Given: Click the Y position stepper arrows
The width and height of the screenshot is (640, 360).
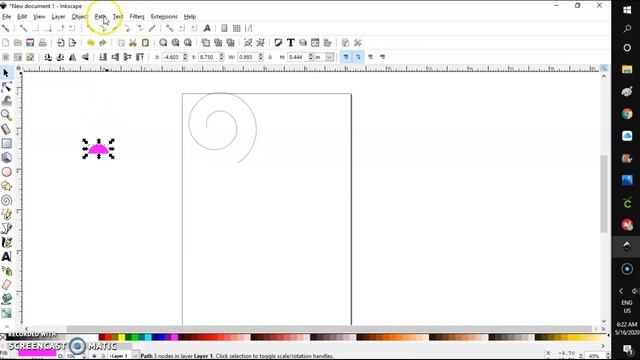Looking at the screenshot, I should (222, 57).
